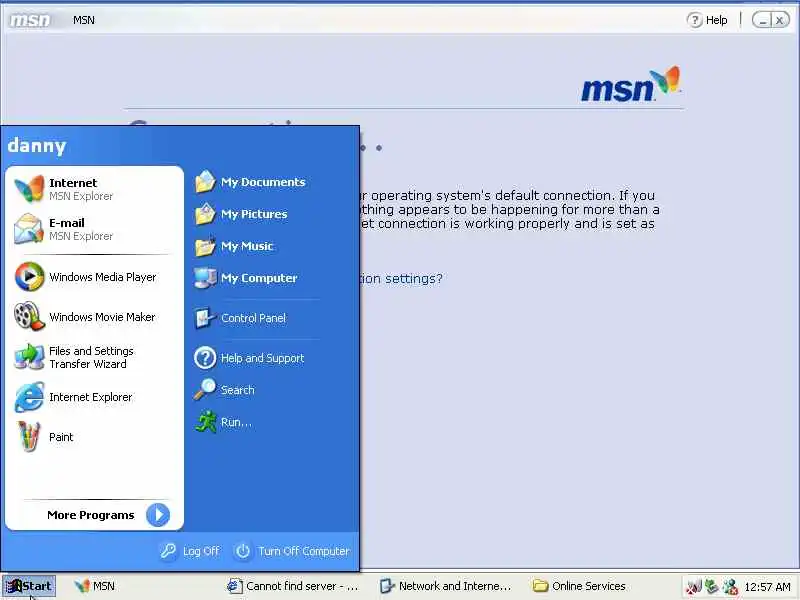This screenshot has width=800, height=600.
Task: Click the first system tray network icon
Action: pyautogui.click(x=694, y=587)
